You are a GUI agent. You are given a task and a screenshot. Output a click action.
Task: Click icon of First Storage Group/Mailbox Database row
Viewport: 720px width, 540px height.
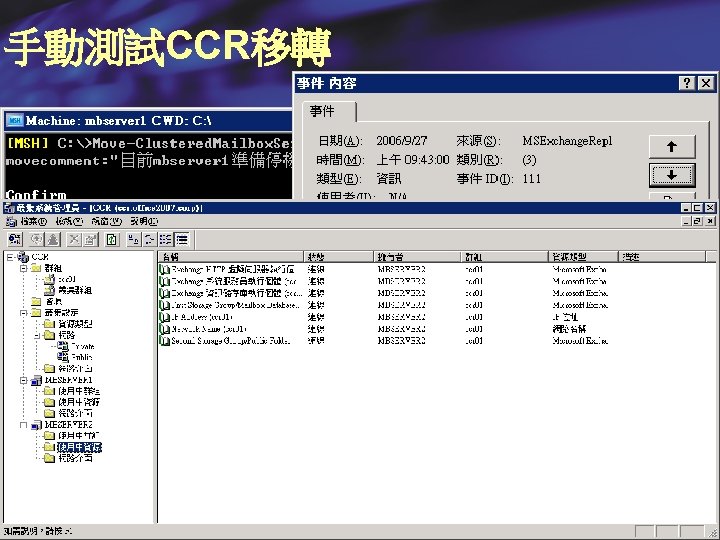(x=164, y=305)
